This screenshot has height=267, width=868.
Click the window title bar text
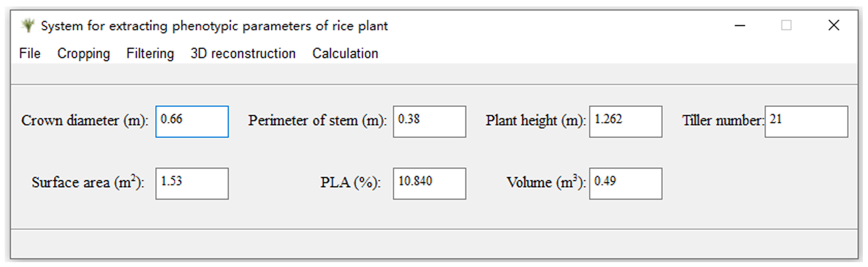[214, 26]
